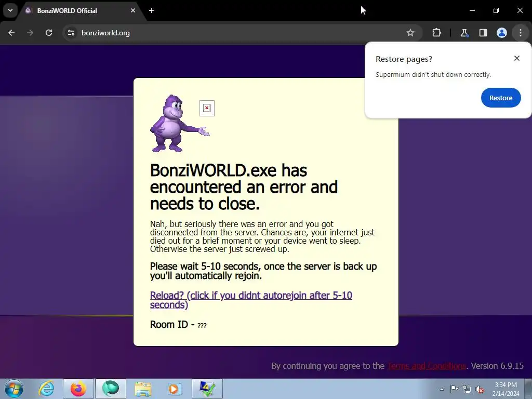Select the BonziWORLD Official tab
Image resolution: width=532 pixels, height=399 pixels.
82,10
